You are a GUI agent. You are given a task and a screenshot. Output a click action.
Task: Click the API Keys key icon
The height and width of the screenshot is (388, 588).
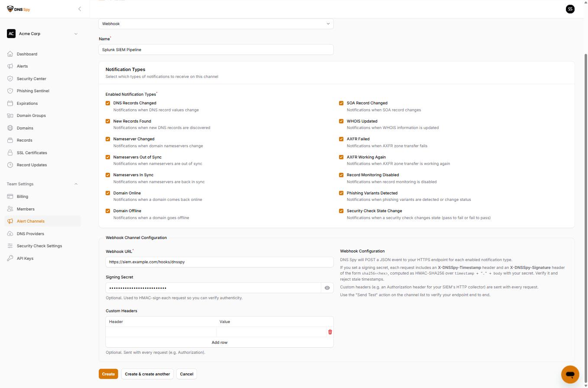point(10,259)
